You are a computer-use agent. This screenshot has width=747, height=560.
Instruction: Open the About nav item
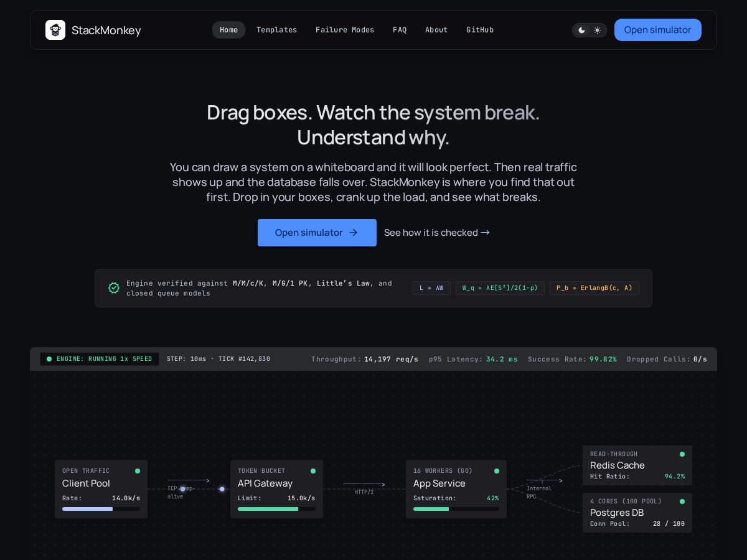click(436, 30)
